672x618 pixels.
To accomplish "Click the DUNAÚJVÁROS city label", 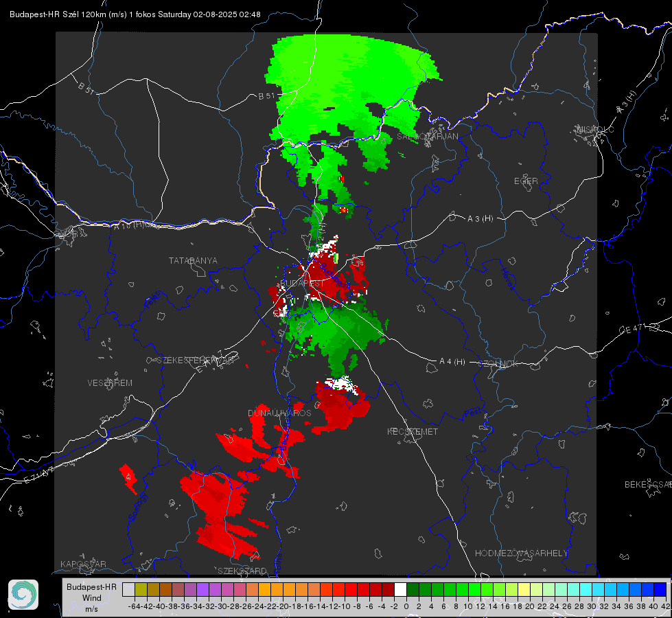I will click(279, 413).
